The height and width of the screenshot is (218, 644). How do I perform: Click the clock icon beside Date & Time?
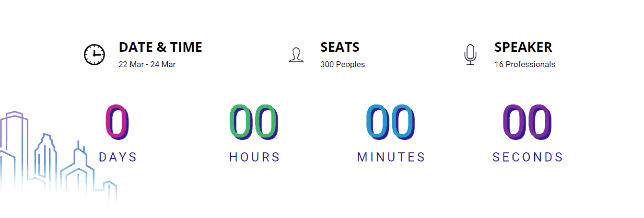pyautogui.click(x=94, y=55)
